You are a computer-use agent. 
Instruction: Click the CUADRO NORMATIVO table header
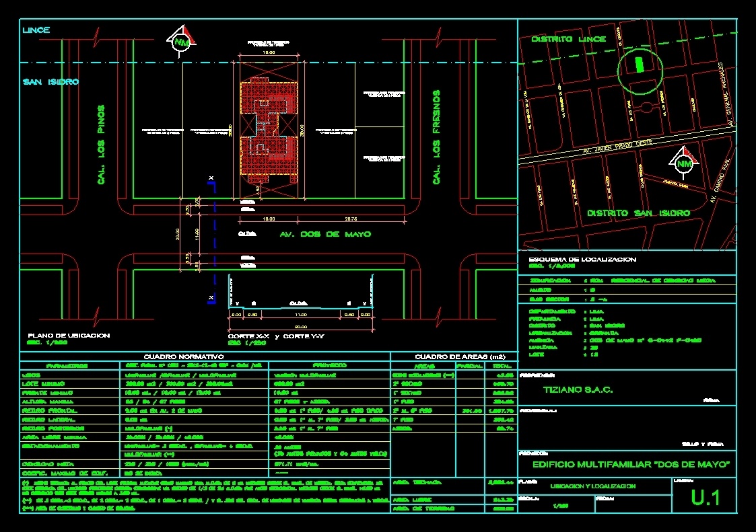tap(186, 356)
